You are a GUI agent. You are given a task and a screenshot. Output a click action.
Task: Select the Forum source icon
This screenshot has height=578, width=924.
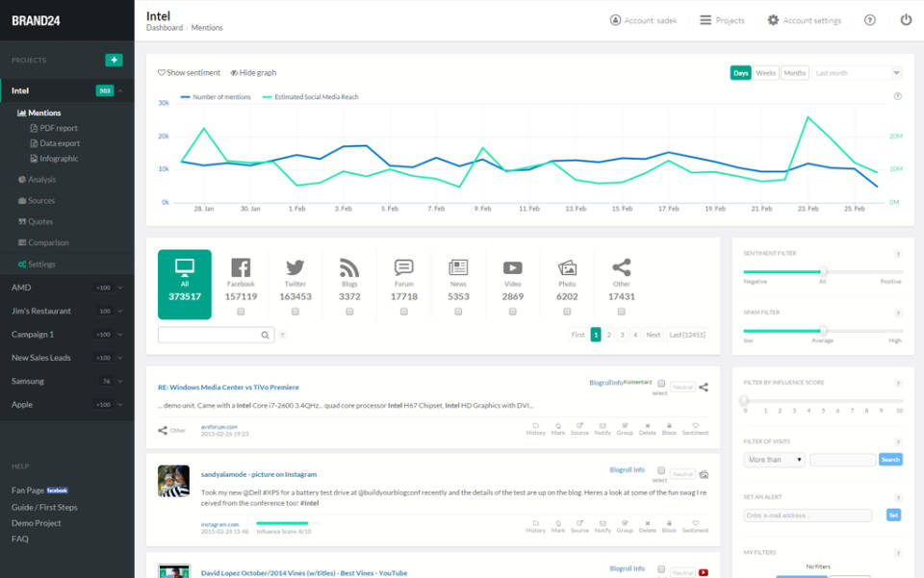[404, 267]
